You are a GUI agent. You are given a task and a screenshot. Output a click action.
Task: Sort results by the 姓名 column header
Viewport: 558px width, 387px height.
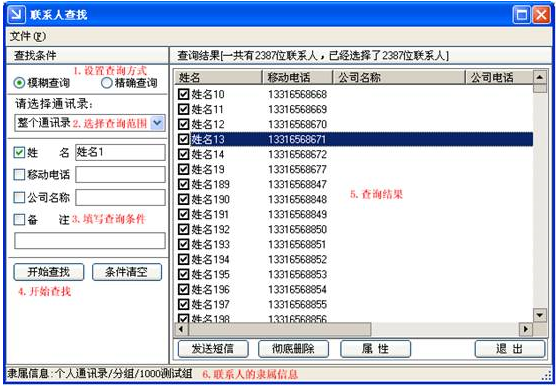point(218,77)
